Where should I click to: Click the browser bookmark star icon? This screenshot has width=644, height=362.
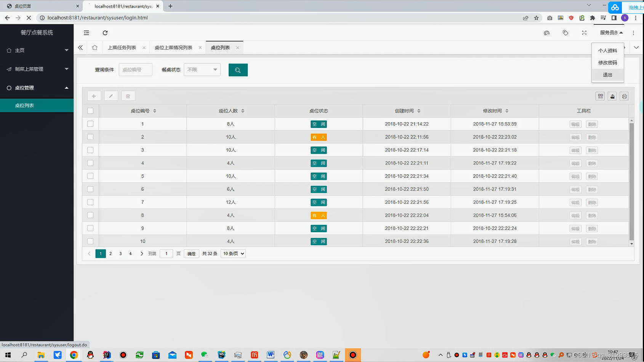[537, 18]
